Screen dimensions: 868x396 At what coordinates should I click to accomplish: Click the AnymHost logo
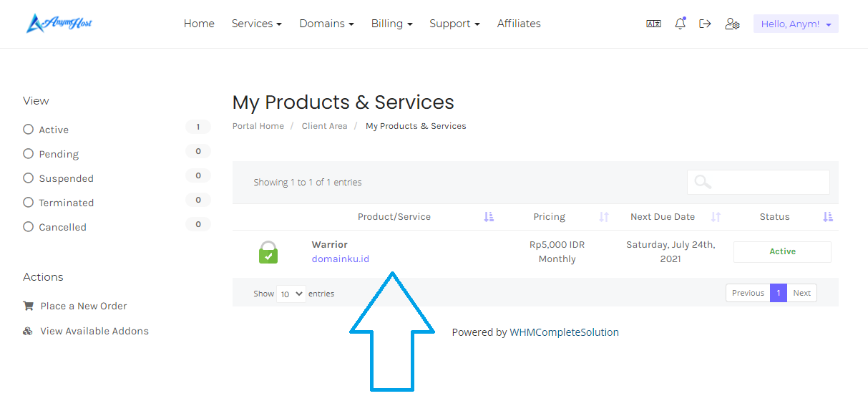pos(59,24)
